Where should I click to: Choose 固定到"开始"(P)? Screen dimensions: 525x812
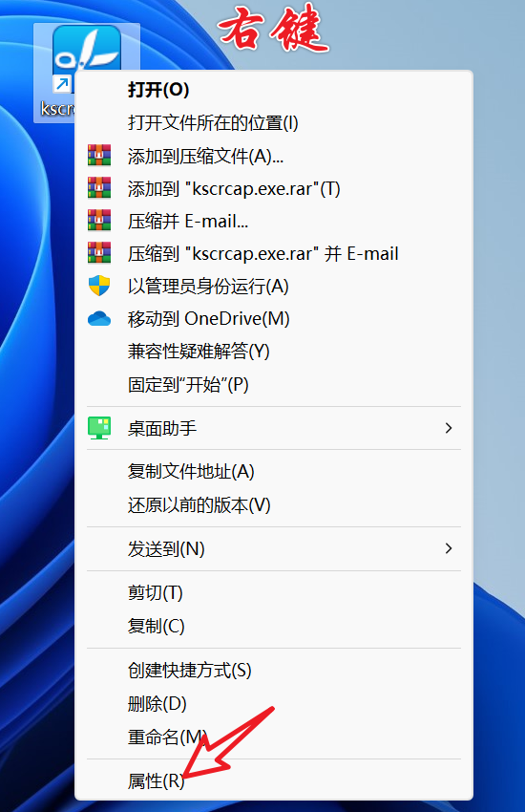click(x=188, y=384)
